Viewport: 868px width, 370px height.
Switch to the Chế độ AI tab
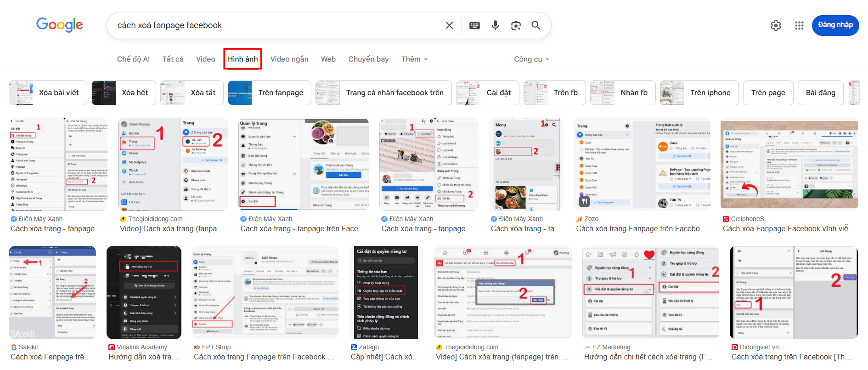(x=133, y=59)
